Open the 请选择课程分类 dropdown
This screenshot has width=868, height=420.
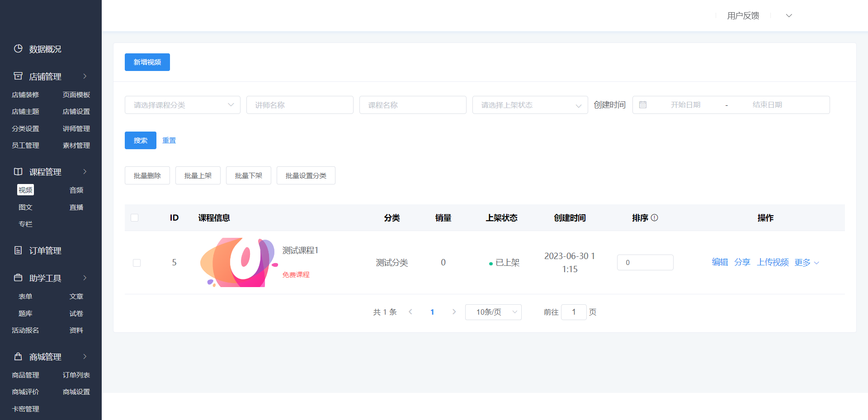[182, 104]
